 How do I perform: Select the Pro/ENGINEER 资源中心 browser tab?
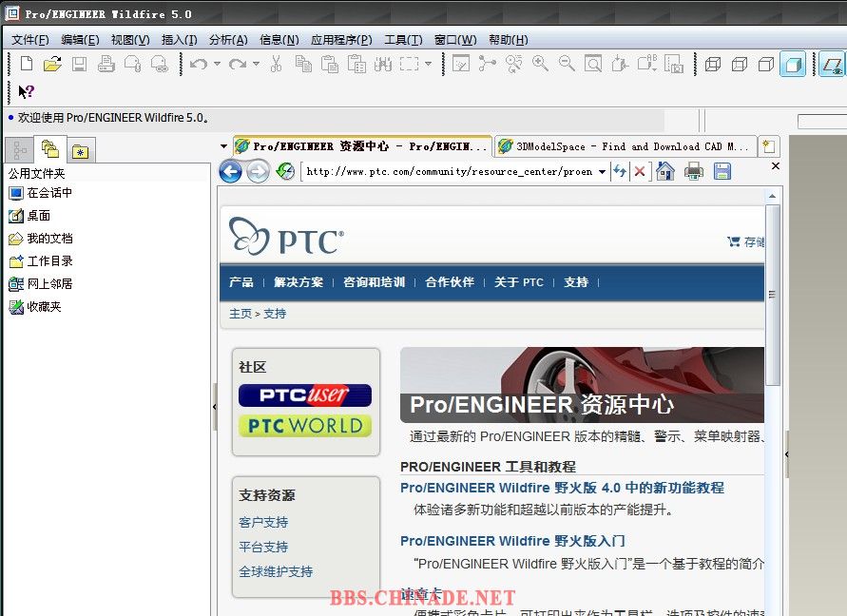click(362, 145)
